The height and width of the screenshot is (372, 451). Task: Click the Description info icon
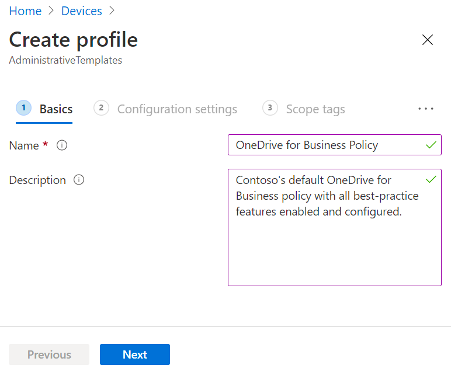coord(79,180)
